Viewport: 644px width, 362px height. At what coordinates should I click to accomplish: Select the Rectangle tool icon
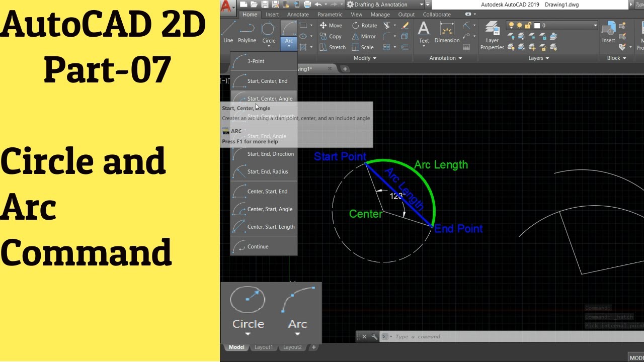tap(303, 25)
